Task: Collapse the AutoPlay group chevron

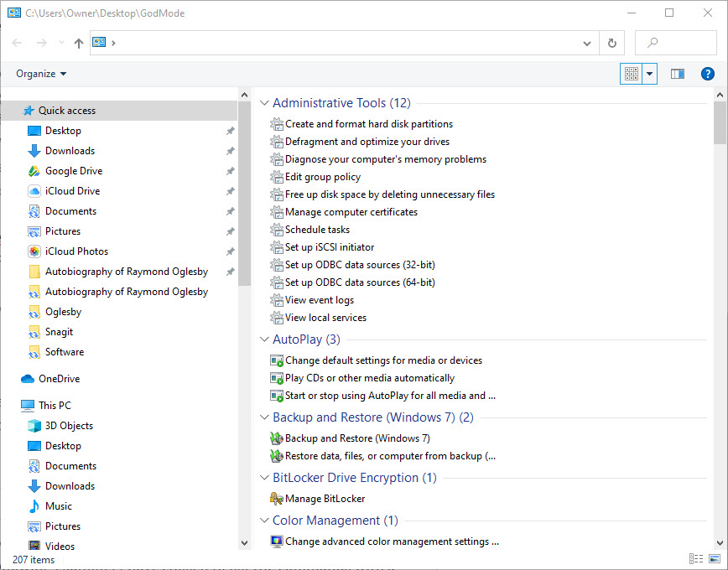Action: click(265, 339)
